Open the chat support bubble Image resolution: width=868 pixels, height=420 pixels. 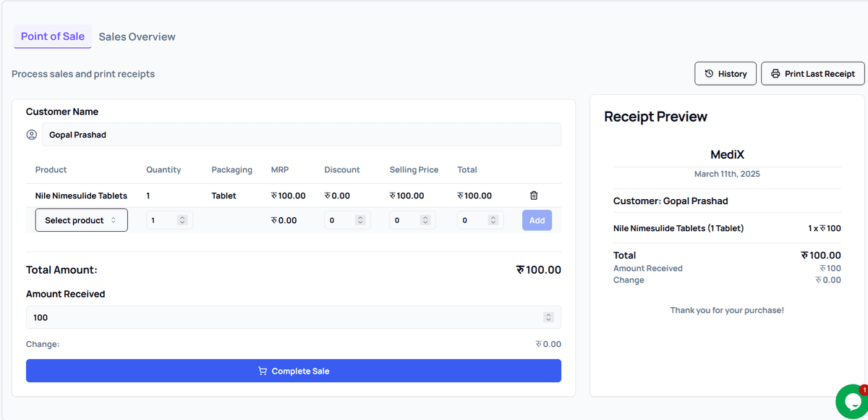pos(852,401)
